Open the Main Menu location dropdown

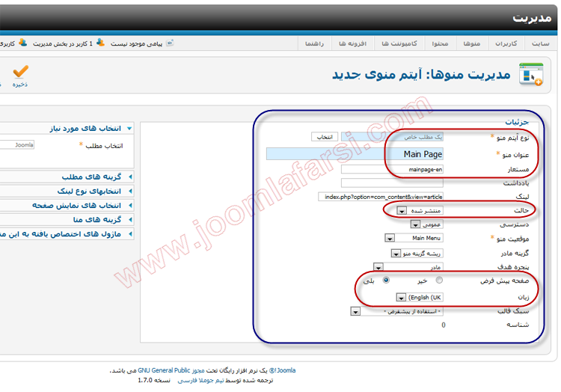[414, 238]
